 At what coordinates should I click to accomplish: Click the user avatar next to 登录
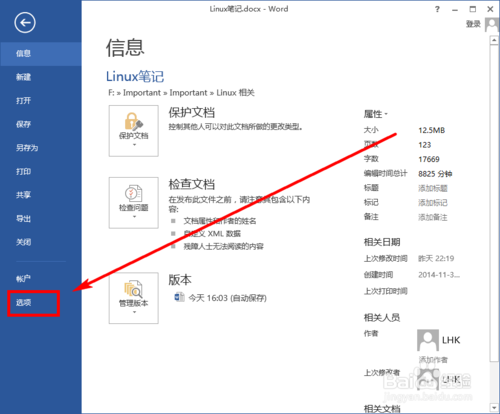pos(492,24)
